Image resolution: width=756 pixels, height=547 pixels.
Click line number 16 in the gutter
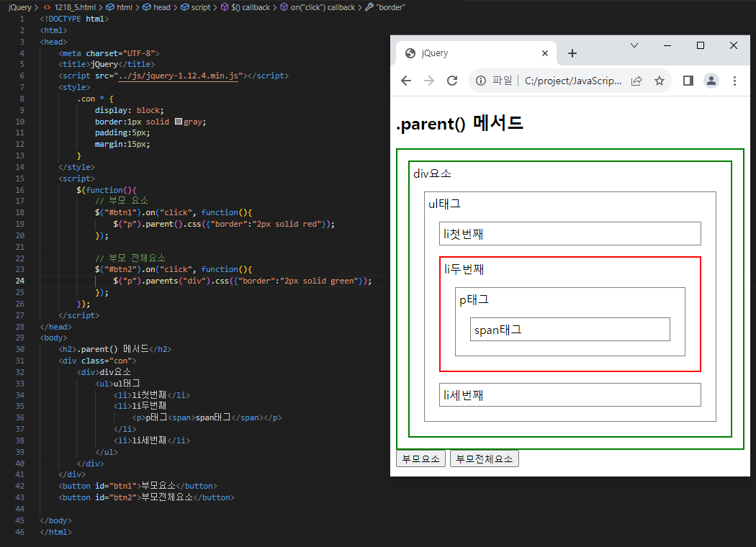pos(19,189)
